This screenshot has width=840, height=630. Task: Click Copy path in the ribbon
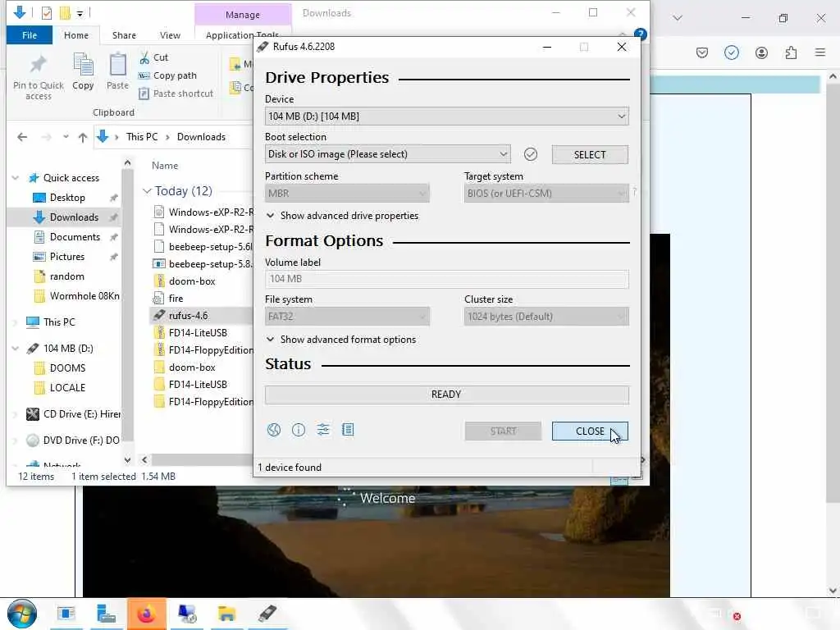[167, 75]
